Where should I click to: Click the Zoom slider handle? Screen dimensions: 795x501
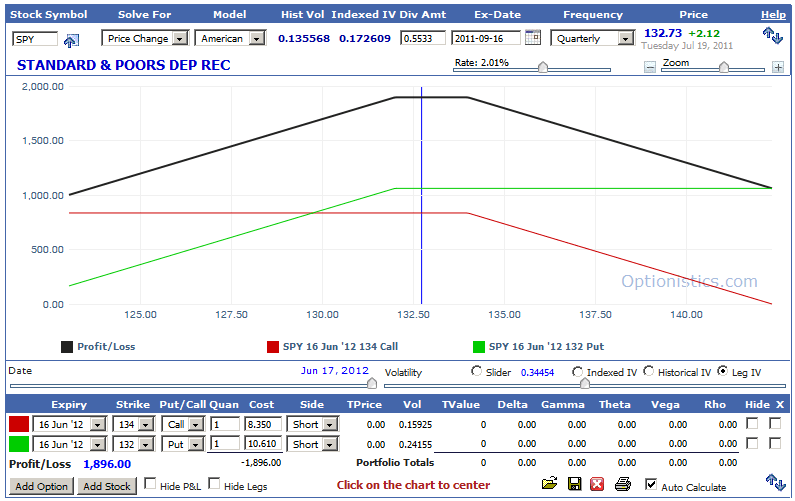tap(724, 67)
